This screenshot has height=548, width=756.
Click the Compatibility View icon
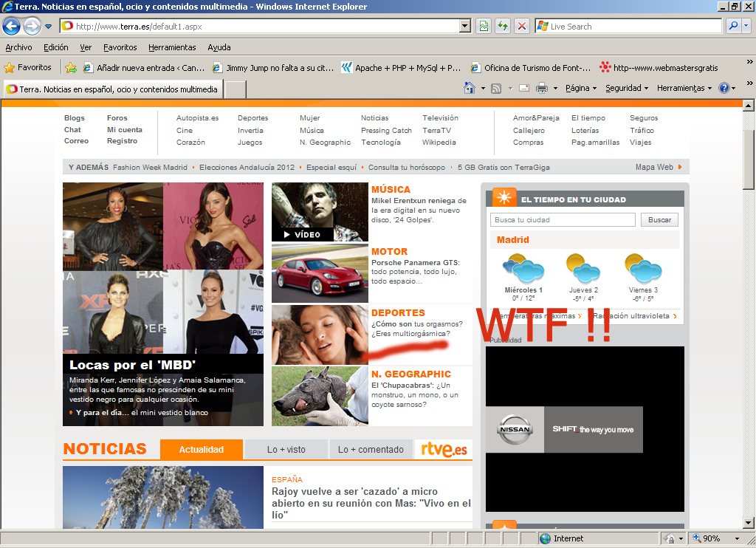484,26
